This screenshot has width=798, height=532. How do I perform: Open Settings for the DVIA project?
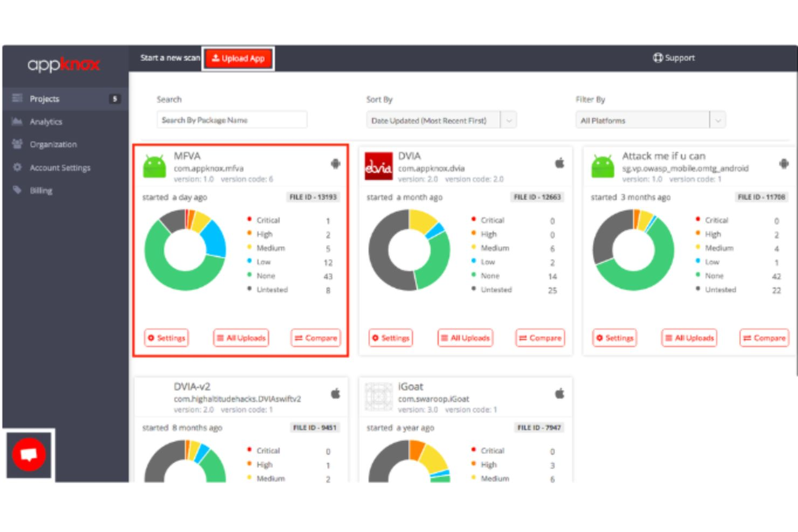391,338
